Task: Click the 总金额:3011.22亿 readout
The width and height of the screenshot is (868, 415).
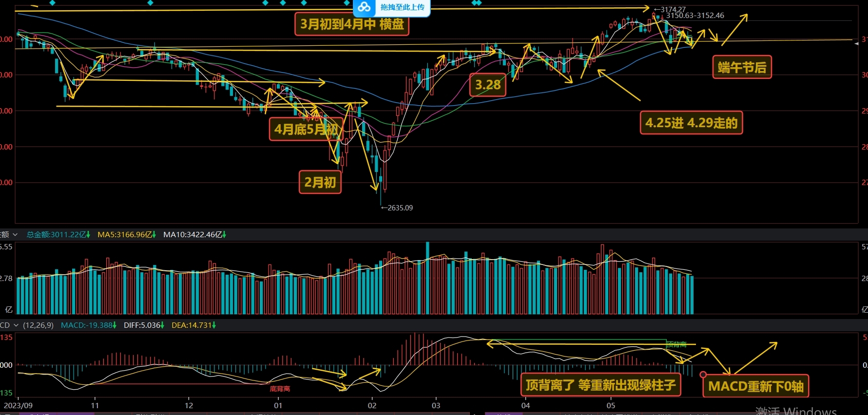Action: pos(58,235)
